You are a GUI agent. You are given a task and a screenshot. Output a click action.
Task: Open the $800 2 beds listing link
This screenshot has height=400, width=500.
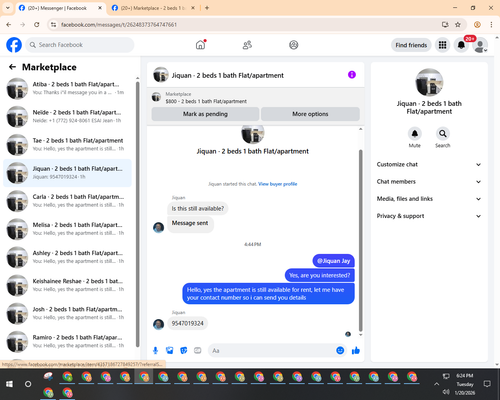(x=206, y=101)
